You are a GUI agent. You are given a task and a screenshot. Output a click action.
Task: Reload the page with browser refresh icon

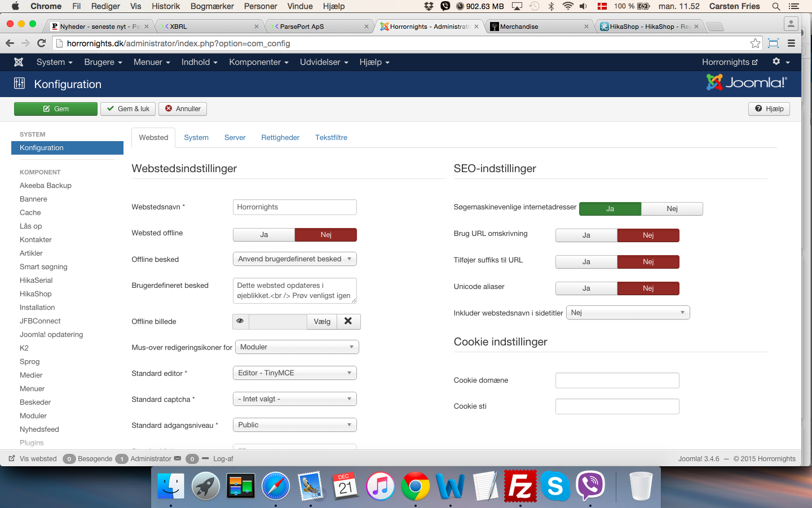coord(41,43)
